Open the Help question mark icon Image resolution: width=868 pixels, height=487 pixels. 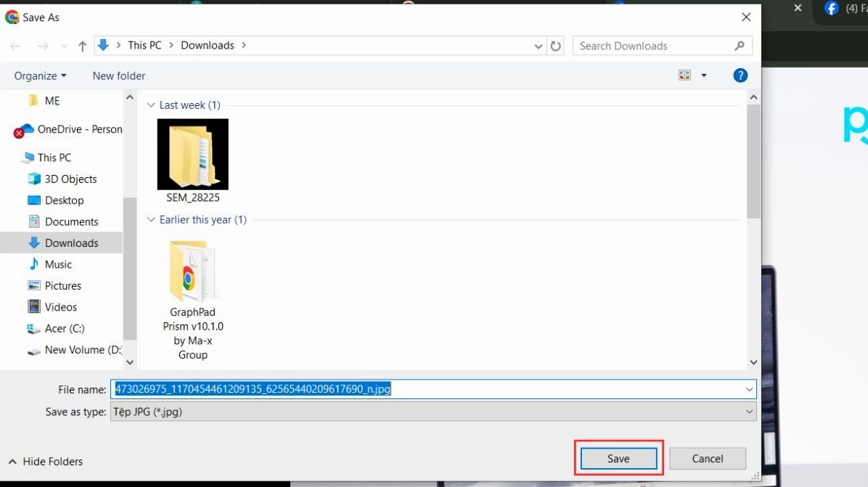[x=740, y=75]
